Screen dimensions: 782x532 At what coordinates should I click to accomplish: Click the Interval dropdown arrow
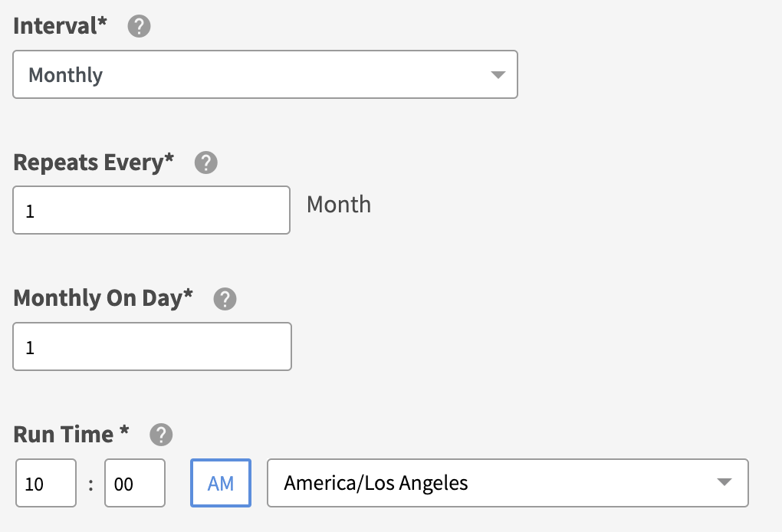(x=498, y=75)
